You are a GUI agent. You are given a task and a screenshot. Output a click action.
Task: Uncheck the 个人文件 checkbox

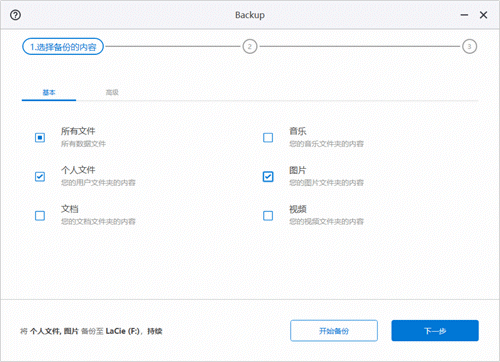pyautogui.click(x=40, y=176)
